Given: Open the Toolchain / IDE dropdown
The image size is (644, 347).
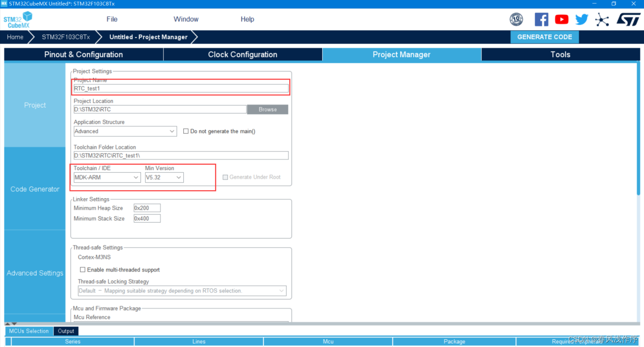Looking at the screenshot, I should click(107, 177).
